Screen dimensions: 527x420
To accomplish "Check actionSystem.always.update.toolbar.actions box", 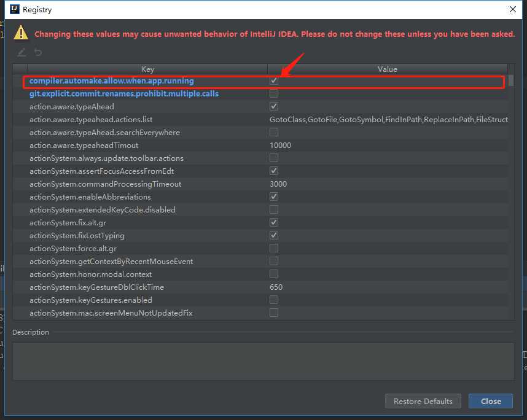I will (274, 158).
